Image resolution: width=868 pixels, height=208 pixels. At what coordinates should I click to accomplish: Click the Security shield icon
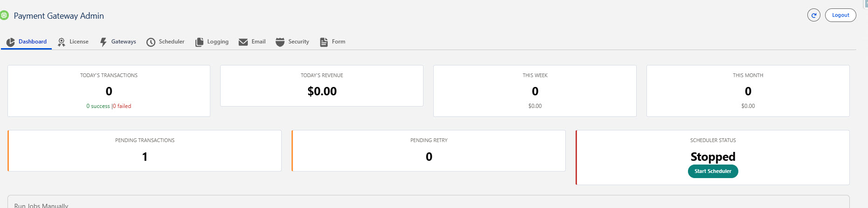[x=280, y=42]
